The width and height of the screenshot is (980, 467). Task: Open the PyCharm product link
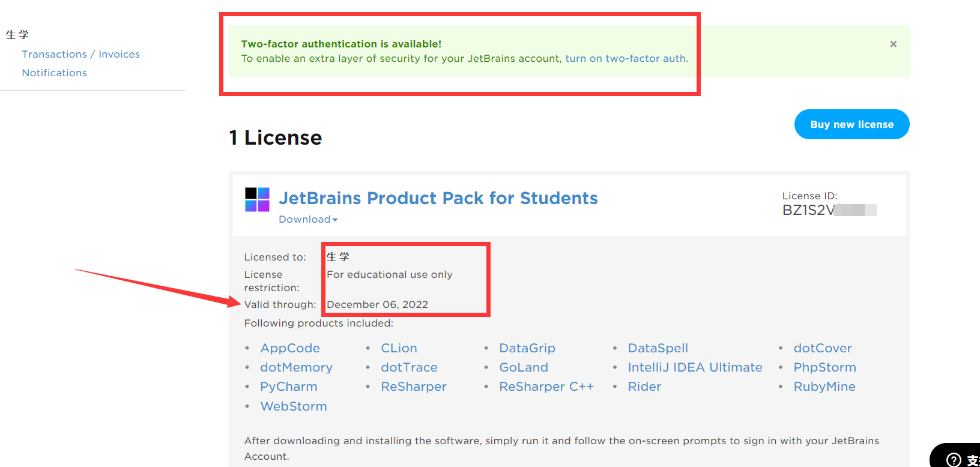288,387
